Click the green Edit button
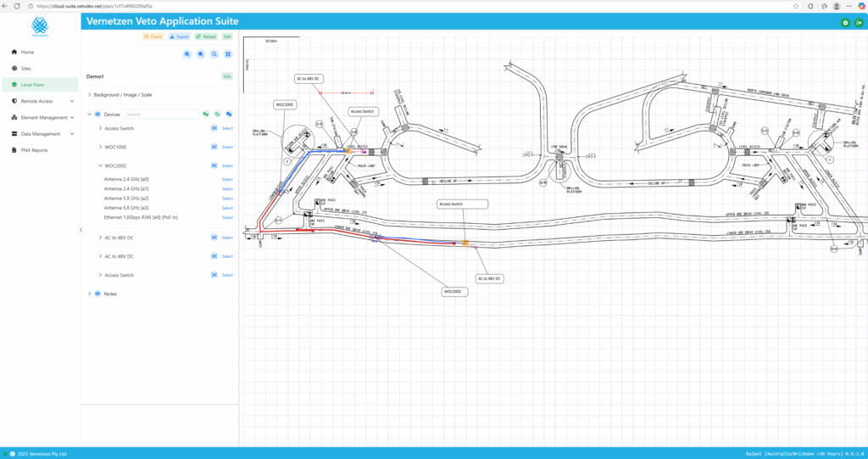Image resolution: width=868 pixels, height=459 pixels. 227,36
